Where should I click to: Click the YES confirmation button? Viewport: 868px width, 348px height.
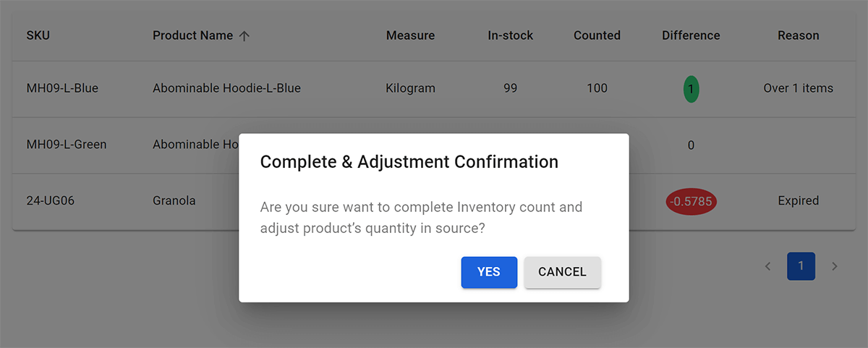tap(489, 272)
